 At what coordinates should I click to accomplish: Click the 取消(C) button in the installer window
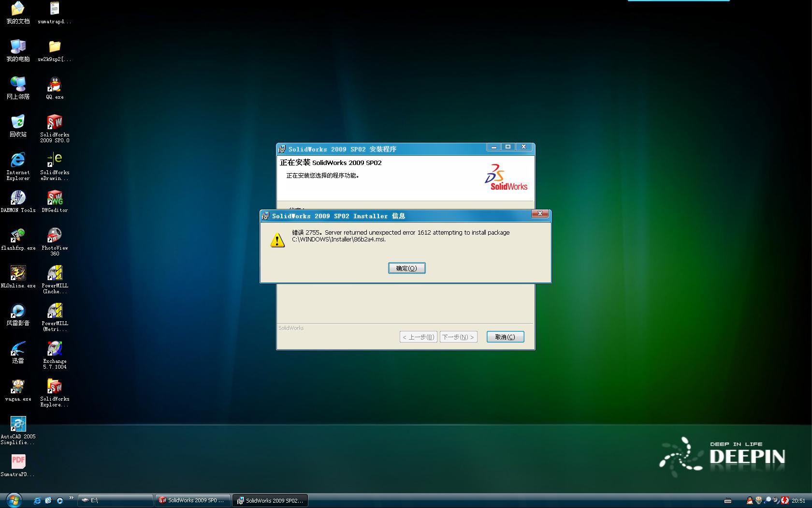pos(505,337)
